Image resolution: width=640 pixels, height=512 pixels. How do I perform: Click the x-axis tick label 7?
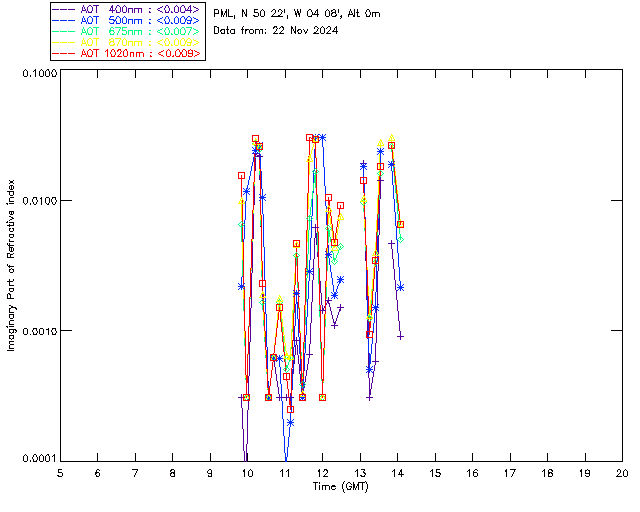tap(135, 473)
